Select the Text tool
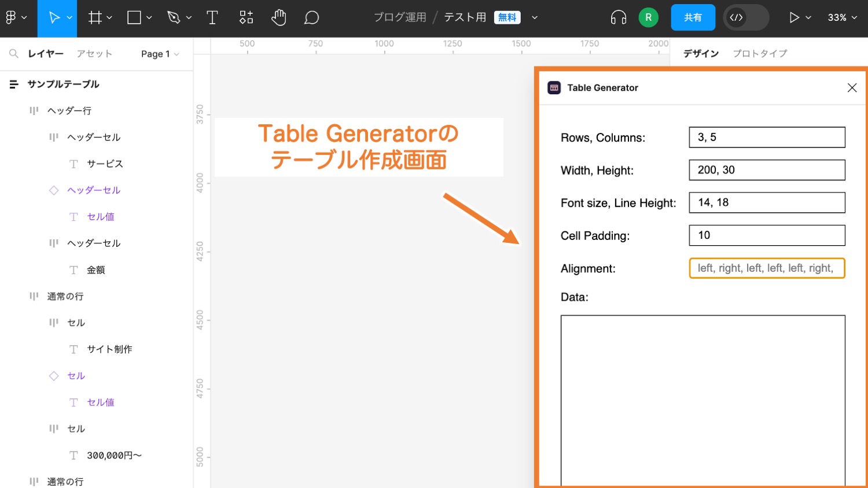Screen dimensions: 868x488 point(212,17)
